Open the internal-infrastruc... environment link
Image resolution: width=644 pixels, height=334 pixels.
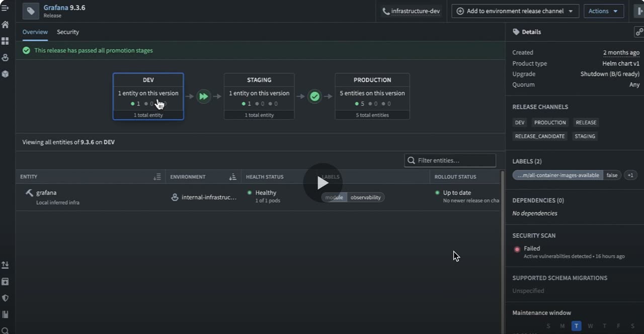tap(209, 197)
